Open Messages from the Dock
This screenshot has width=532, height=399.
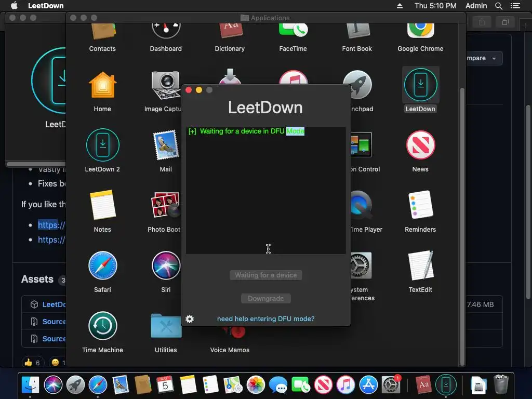click(x=278, y=385)
